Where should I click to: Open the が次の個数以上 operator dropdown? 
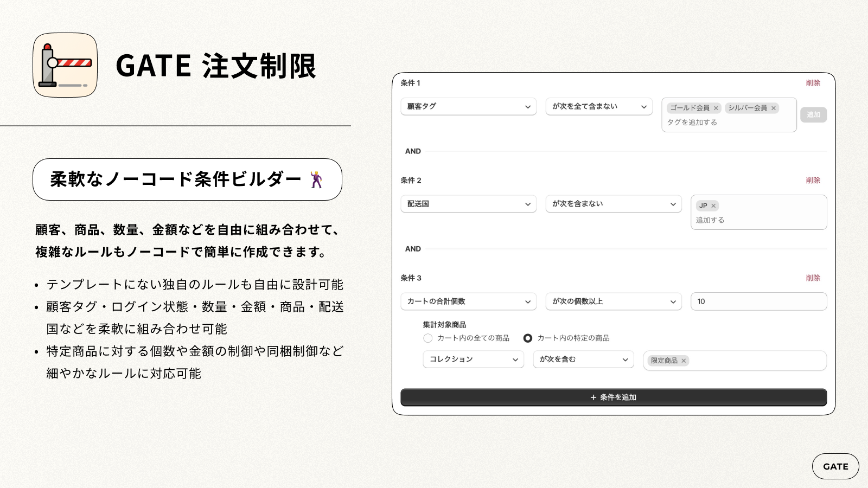click(614, 301)
